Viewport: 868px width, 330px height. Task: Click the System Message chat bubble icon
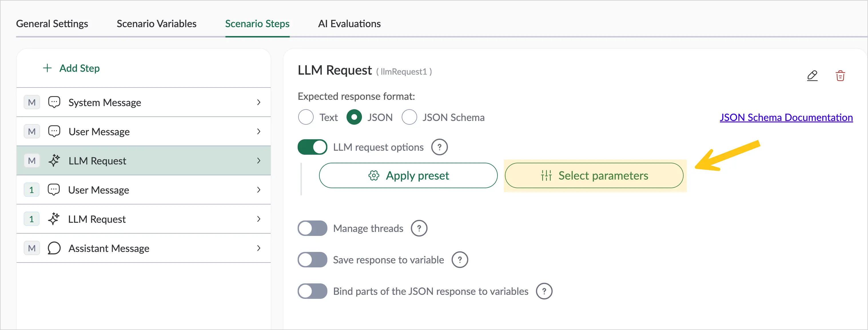point(54,102)
